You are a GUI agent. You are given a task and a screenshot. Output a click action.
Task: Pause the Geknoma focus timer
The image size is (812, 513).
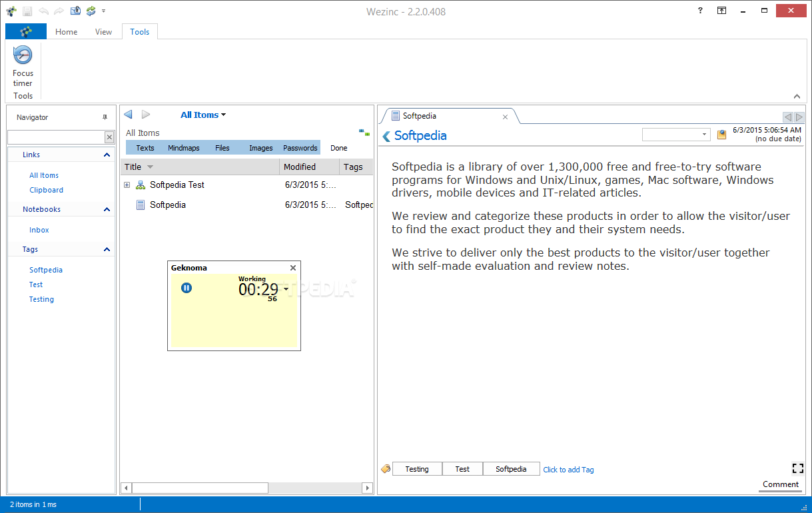[187, 288]
